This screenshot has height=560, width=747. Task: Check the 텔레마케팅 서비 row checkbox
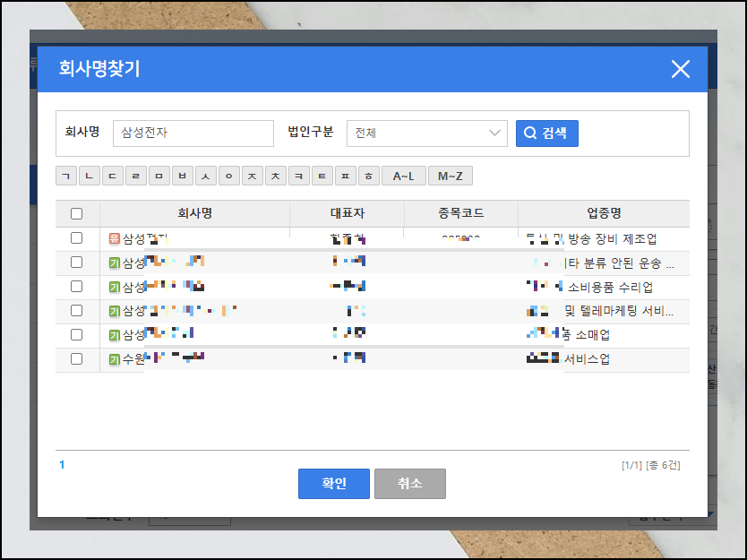point(76,311)
